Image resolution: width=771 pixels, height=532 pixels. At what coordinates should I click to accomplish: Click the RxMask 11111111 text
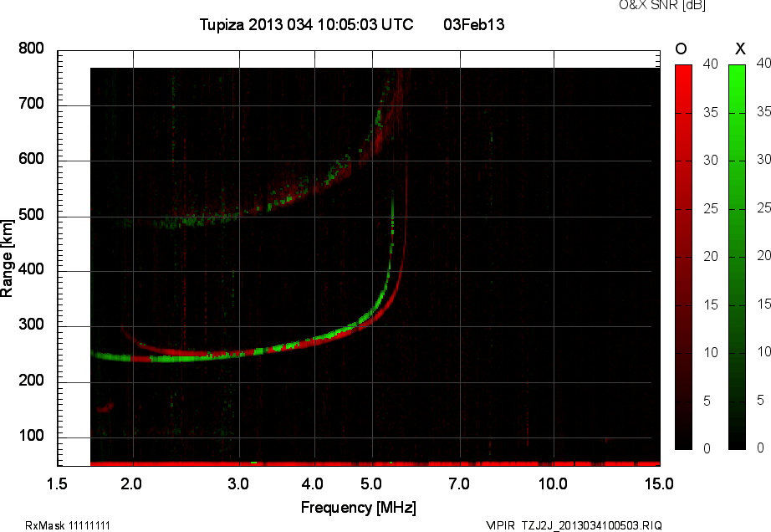(68, 525)
